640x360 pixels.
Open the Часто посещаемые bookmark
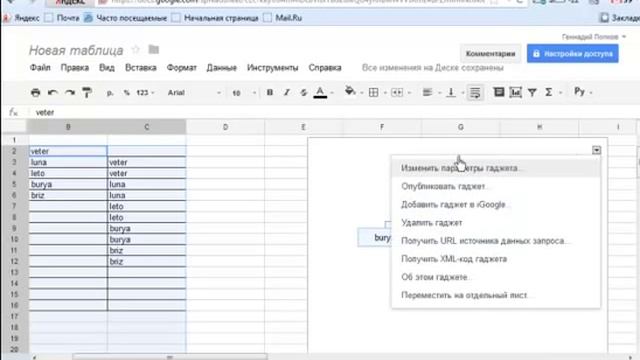pyautogui.click(x=126, y=18)
